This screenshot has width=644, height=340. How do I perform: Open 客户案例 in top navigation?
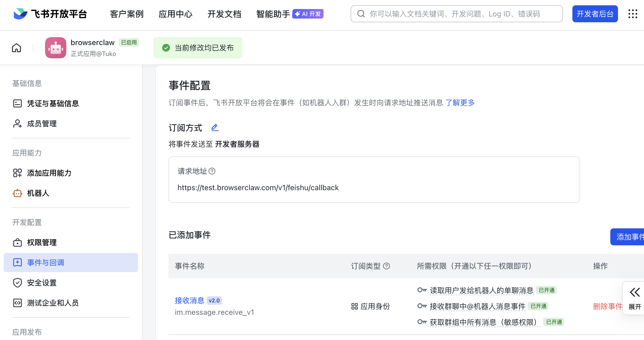click(x=127, y=14)
